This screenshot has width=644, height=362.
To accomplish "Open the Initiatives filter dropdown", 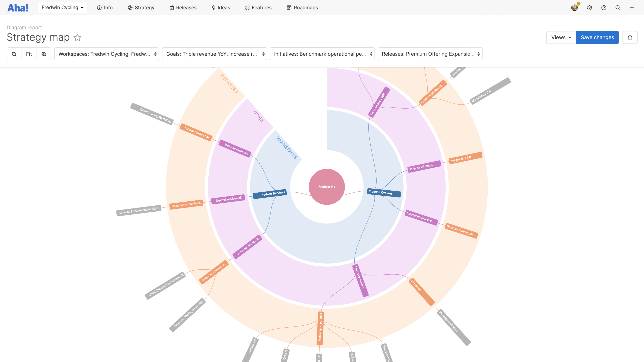I will (322, 54).
